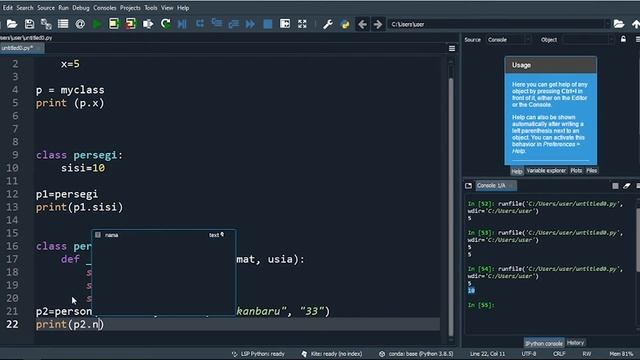Go back with left arrow button
640x360 pixels.
coord(362,24)
